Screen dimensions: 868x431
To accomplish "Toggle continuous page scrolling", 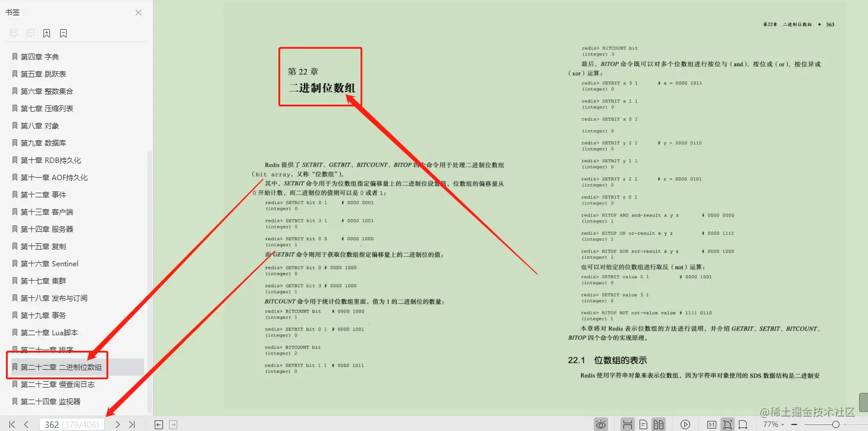I will (627, 424).
